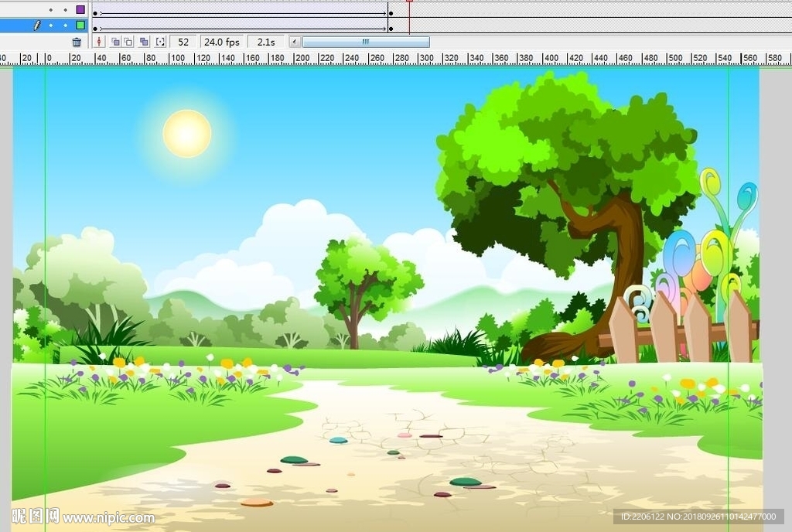Click the red playhead marker line

[409, 16]
